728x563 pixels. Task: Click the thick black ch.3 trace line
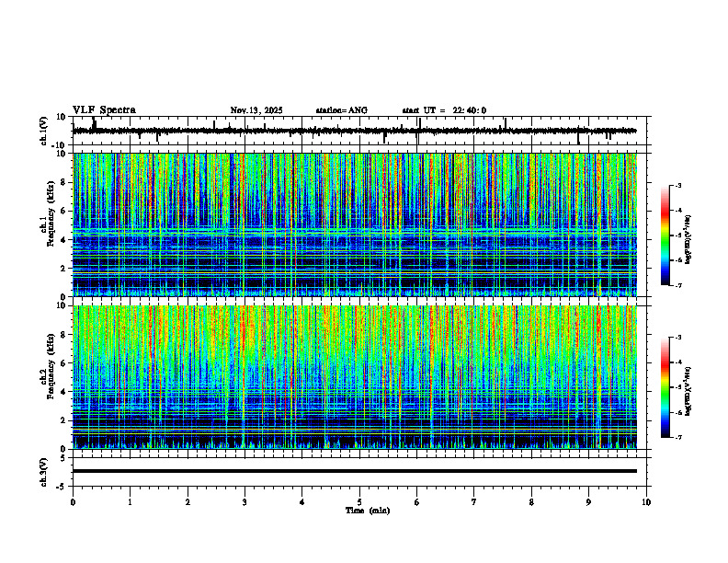point(355,471)
